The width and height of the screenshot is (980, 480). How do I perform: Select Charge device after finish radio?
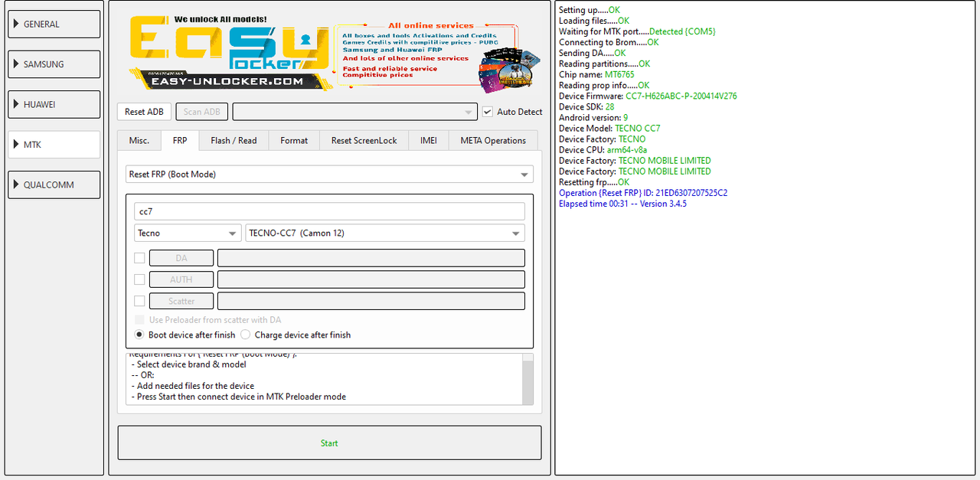(x=246, y=335)
